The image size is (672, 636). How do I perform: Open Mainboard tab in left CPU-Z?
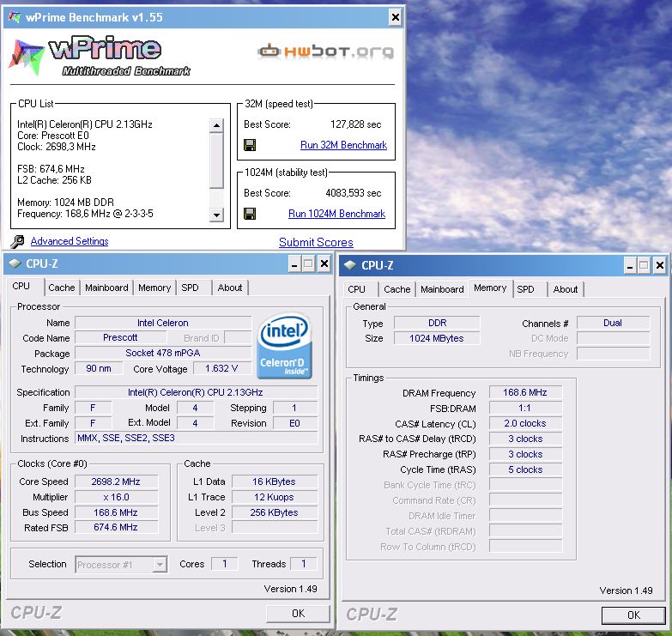click(106, 288)
